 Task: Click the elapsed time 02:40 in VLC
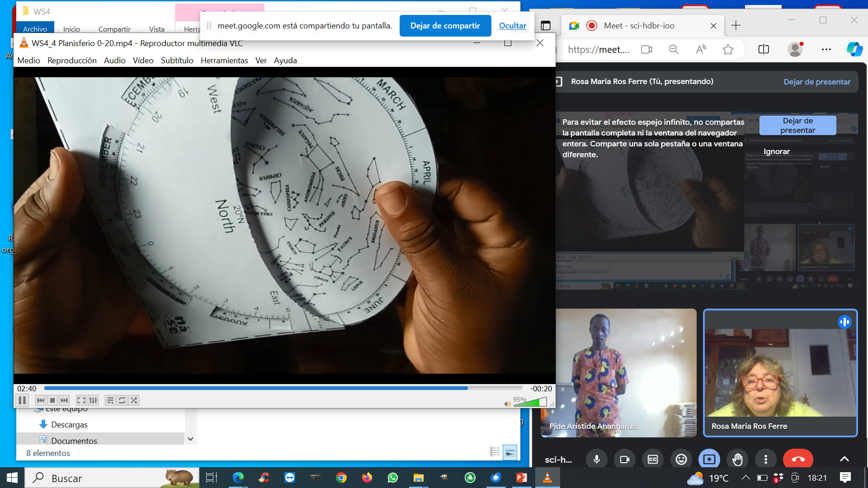[27, 389]
